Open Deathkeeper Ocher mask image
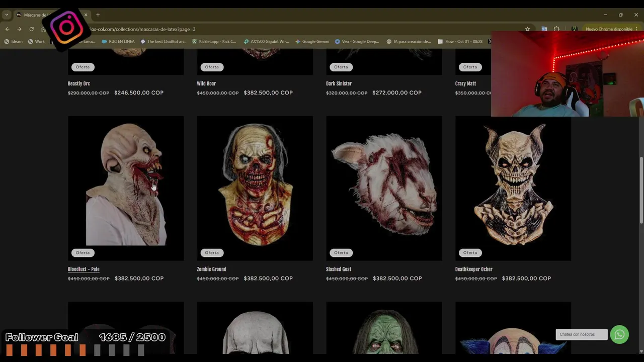 point(513,188)
